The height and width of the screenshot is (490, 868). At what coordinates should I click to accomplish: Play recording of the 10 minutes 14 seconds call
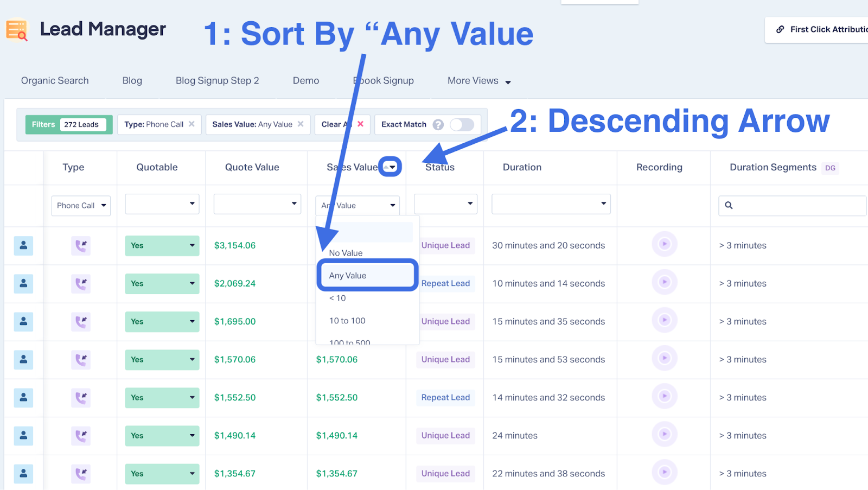(x=665, y=282)
